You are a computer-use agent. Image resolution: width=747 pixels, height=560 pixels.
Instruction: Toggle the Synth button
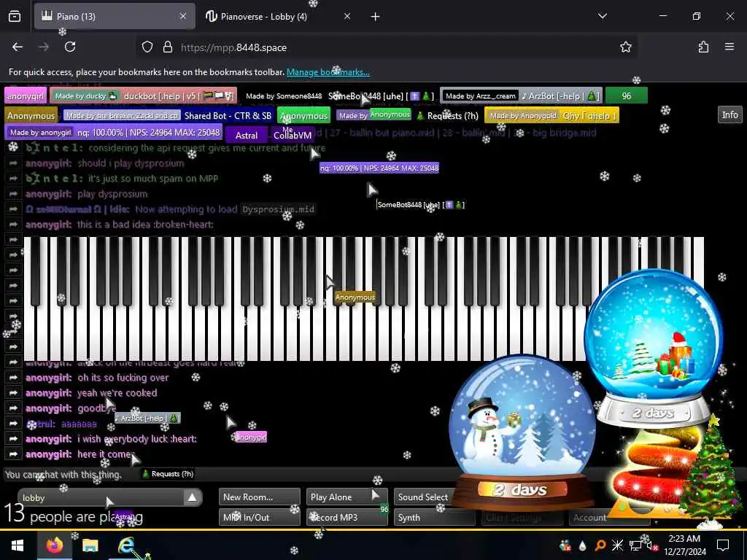coord(435,518)
